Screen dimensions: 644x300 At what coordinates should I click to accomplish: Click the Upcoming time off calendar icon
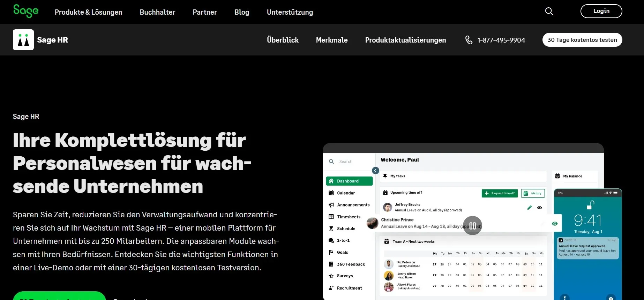(385, 193)
